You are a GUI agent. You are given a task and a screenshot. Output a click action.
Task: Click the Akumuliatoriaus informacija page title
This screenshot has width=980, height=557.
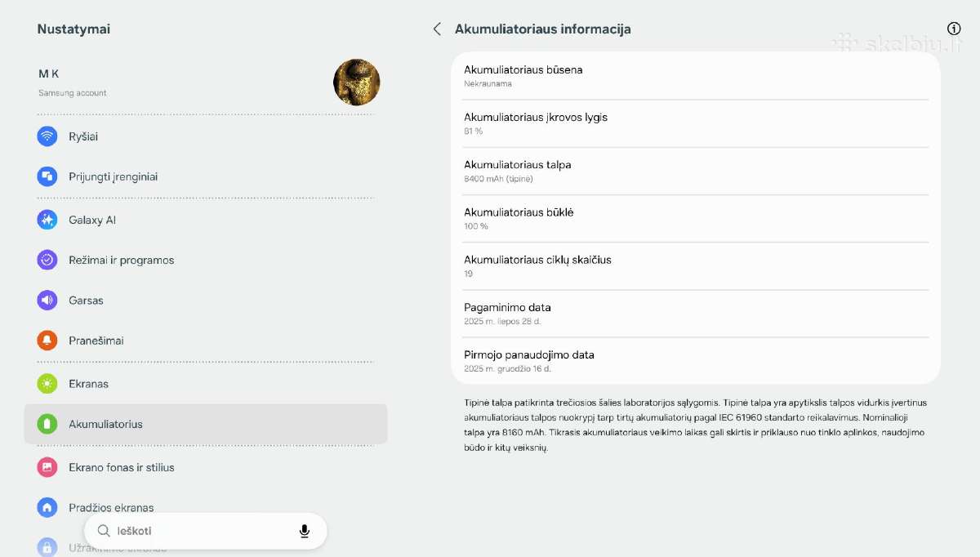543,29
